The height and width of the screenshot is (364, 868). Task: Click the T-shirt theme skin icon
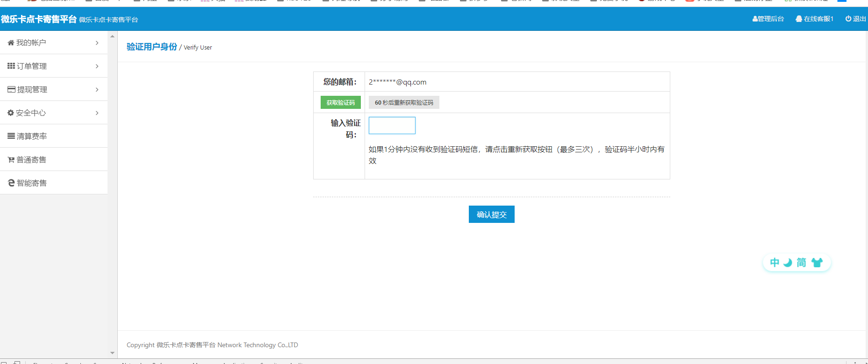[817, 263]
